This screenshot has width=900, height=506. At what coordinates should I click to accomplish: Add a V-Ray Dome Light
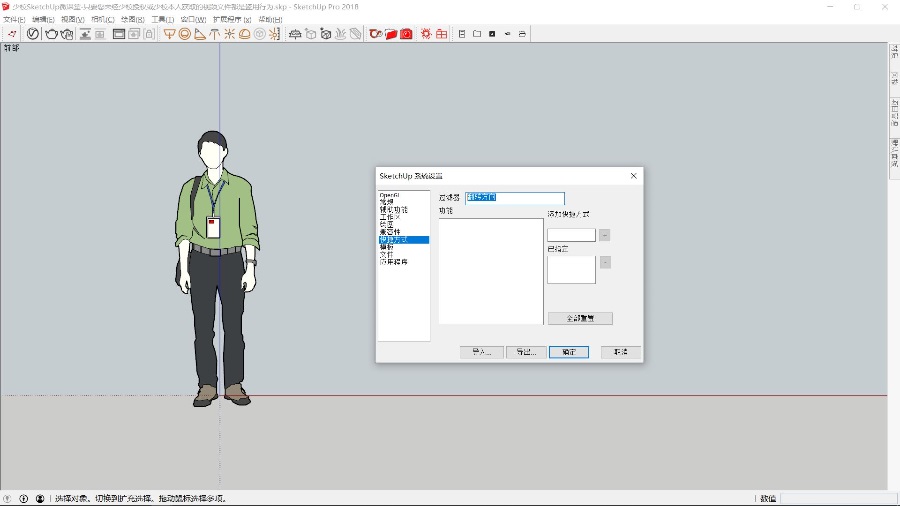[x=245, y=34]
